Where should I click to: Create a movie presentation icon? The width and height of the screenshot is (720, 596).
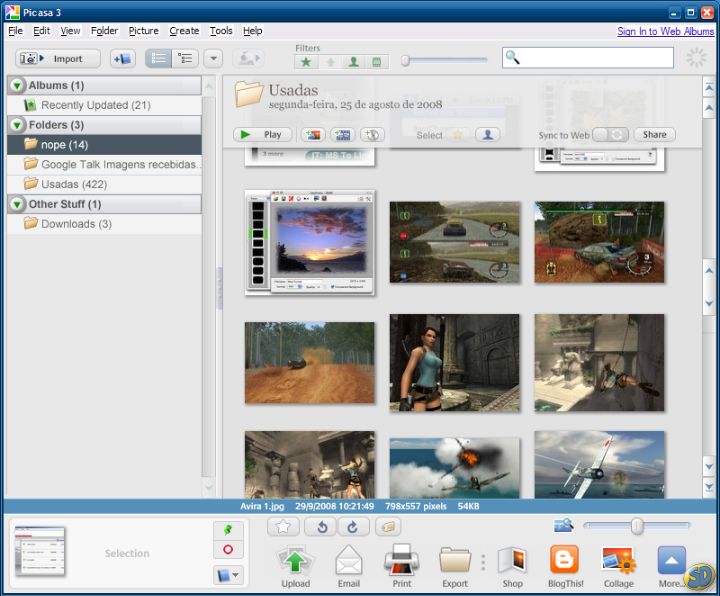tap(343, 135)
